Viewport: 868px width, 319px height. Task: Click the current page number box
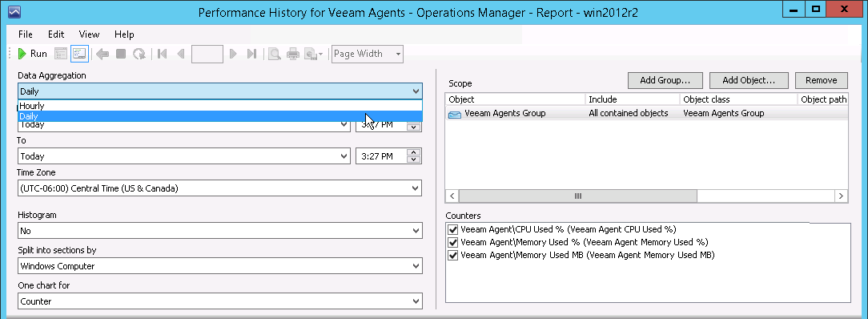click(207, 54)
